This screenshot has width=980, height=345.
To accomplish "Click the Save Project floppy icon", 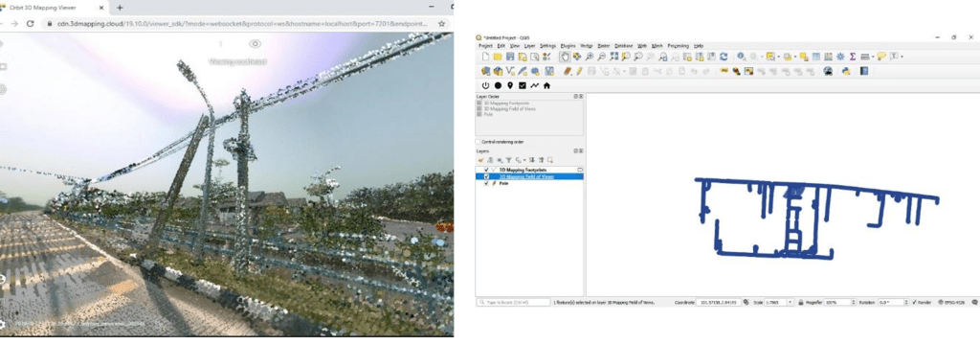I will (510, 57).
